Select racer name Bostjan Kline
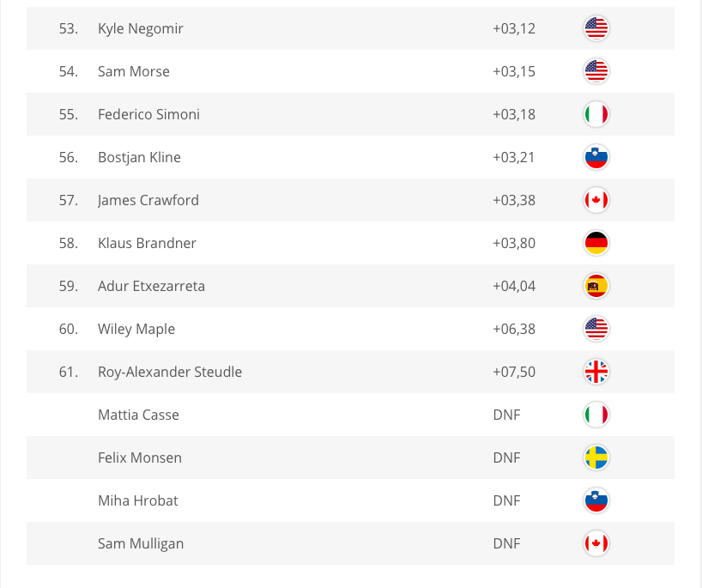Image resolution: width=702 pixels, height=588 pixels. [139, 157]
